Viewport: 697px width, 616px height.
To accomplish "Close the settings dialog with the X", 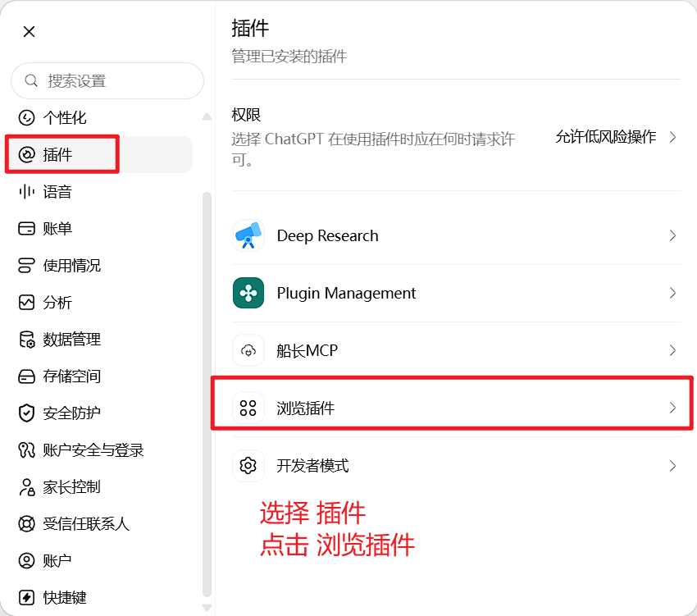I will pyautogui.click(x=30, y=31).
